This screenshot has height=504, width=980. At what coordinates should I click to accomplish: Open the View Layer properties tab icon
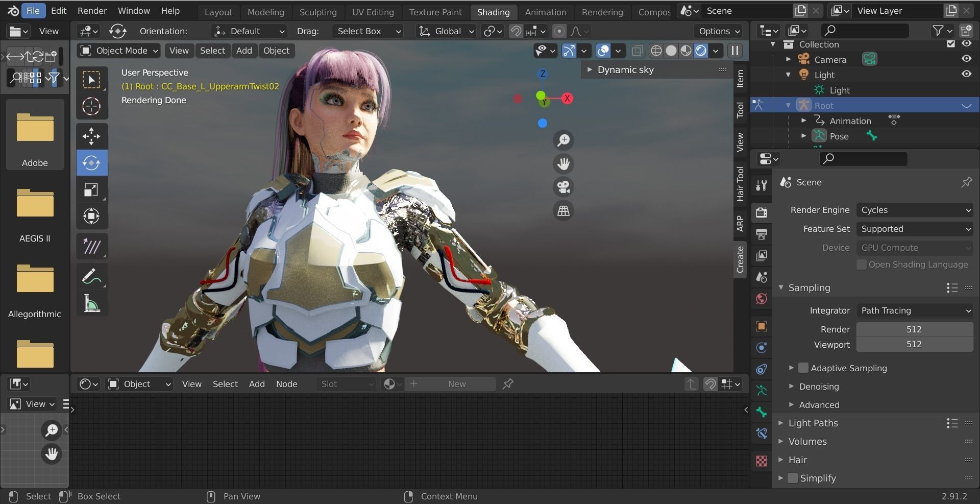tap(762, 255)
